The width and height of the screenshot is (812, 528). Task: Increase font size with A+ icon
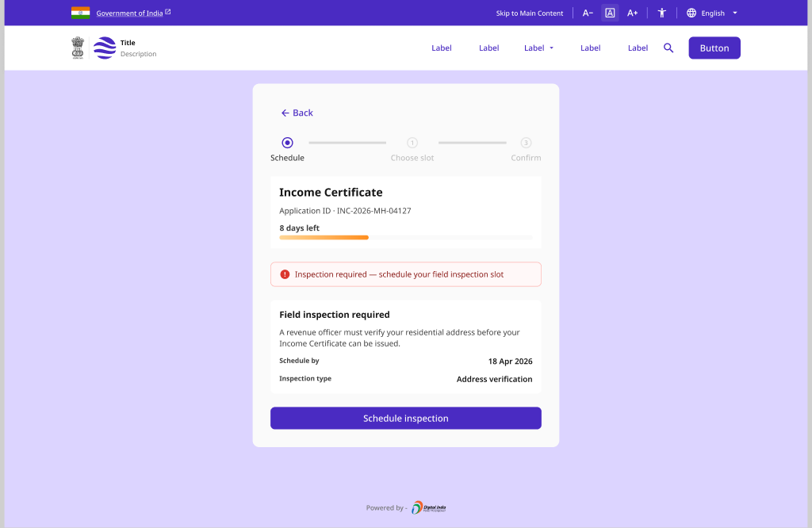(x=632, y=13)
